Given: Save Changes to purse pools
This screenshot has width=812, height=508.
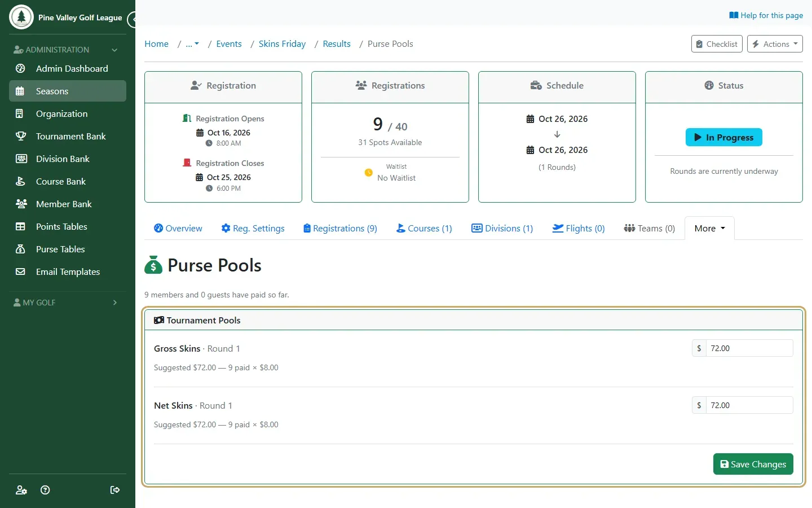Looking at the screenshot, I should (x=753, y=464).
